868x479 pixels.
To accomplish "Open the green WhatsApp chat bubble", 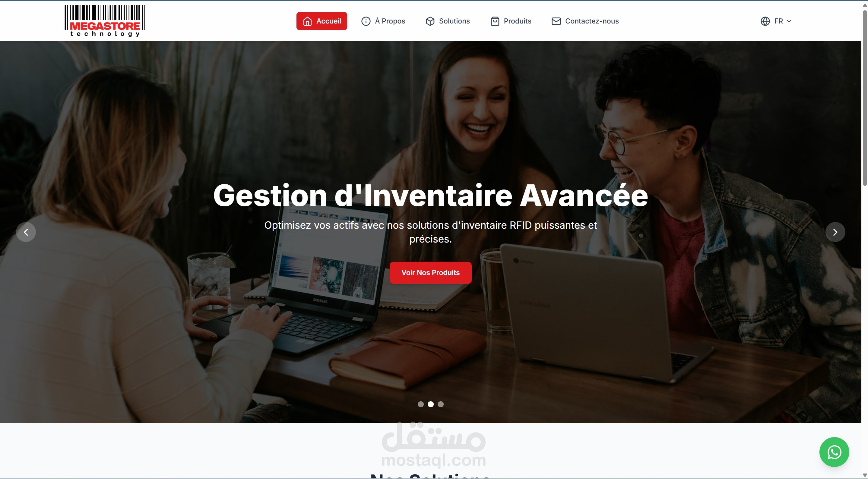I will 834,452.
